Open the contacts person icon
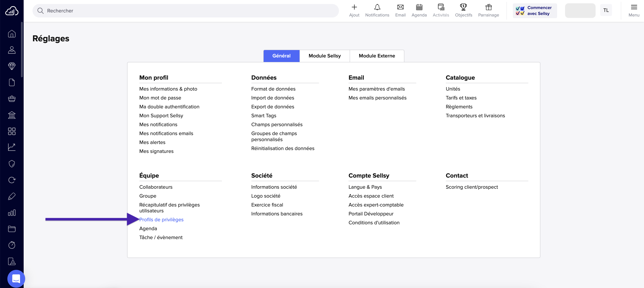 pyautogui.click(x=12, y=50)
